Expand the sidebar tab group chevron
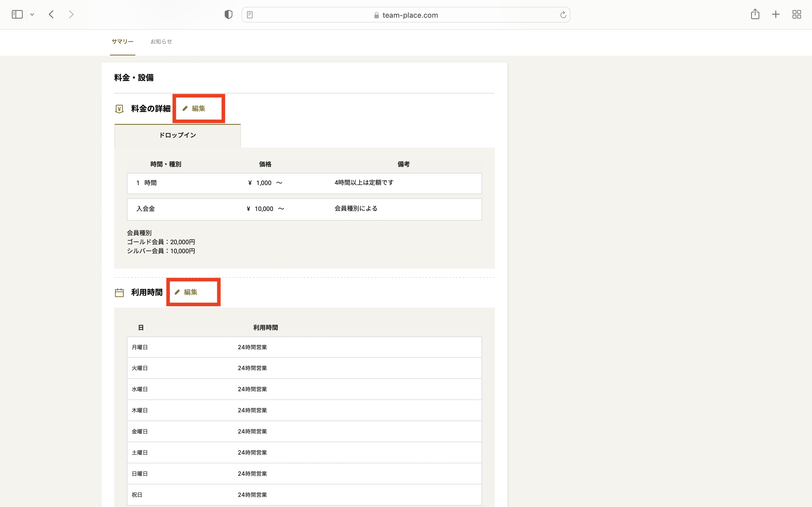 (32, 14)
